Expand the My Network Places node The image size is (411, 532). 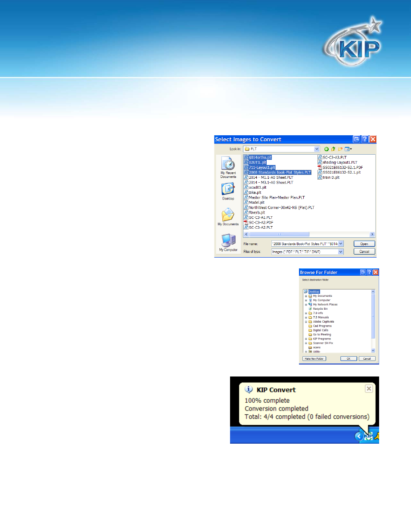306,305
